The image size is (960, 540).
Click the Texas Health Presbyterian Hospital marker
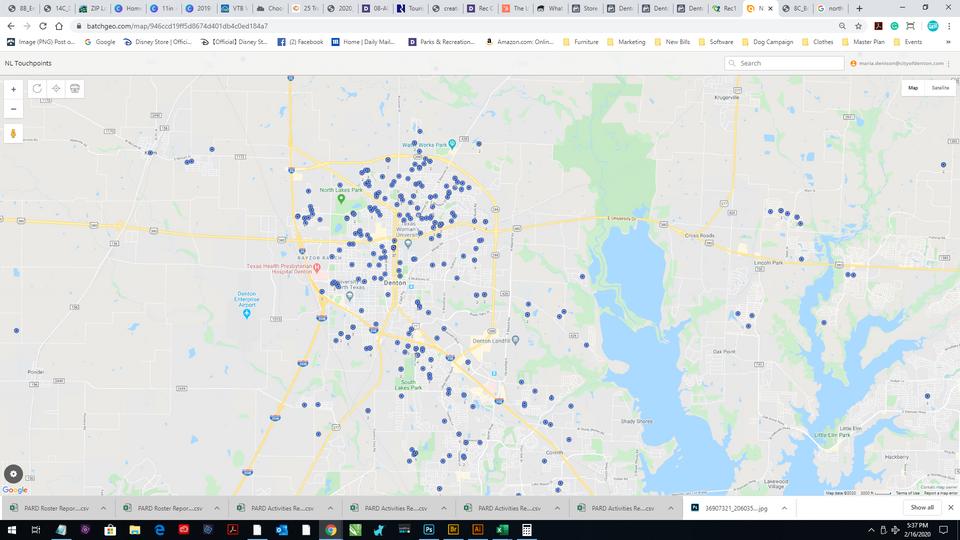pos(317,268)
